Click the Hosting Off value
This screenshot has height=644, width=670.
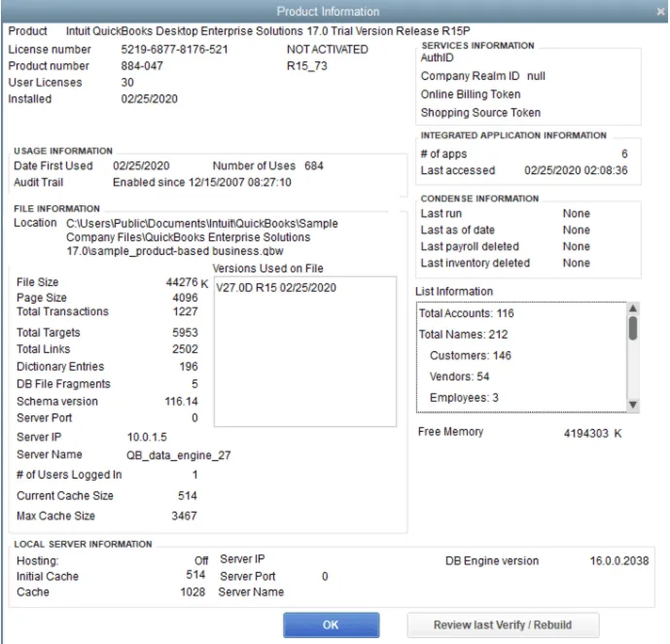pyautogui.click(x=201, y=560)
